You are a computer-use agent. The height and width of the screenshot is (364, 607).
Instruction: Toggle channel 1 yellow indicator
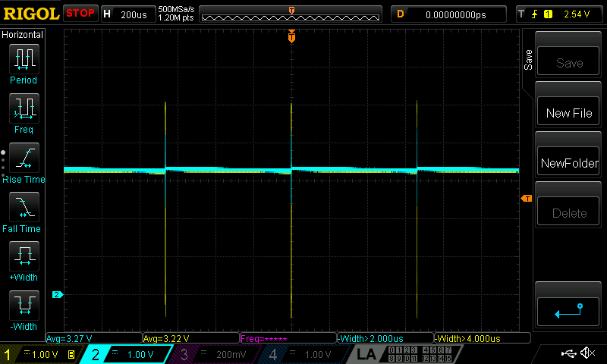(x=39, y=354)
